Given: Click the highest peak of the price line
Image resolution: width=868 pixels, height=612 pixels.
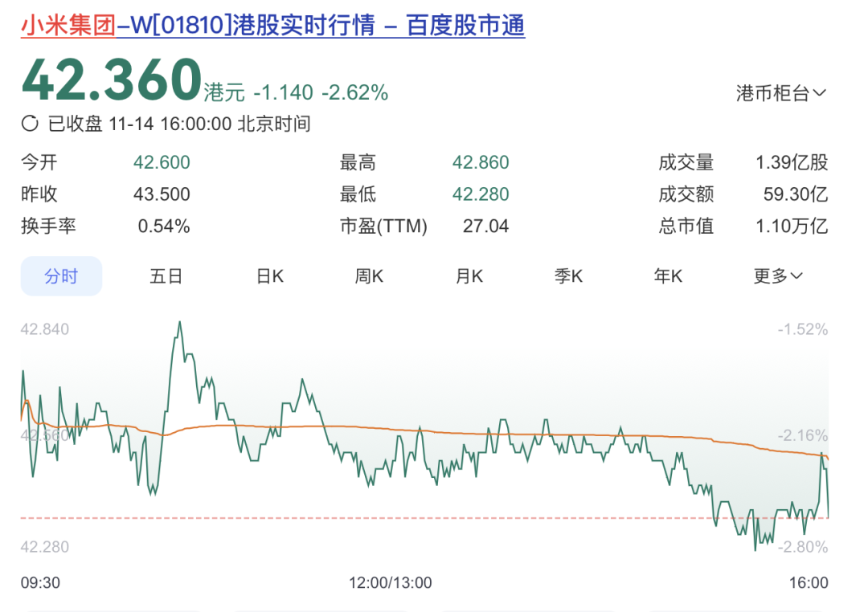Looking at the screenshot, I should (x=180, y=323).
